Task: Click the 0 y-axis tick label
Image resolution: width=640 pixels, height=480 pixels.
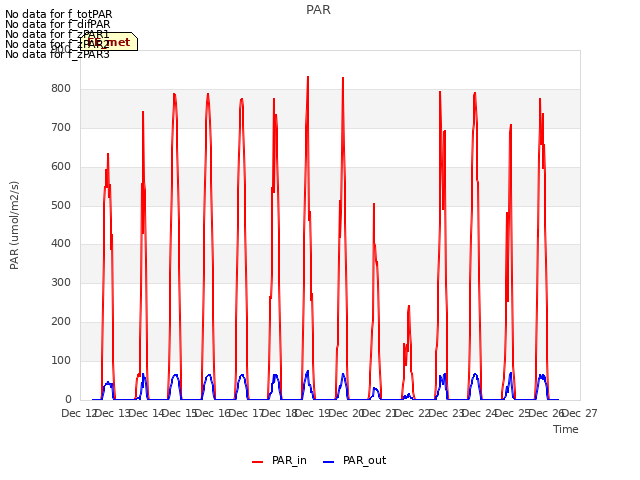Action: click(x=68, y=399)
